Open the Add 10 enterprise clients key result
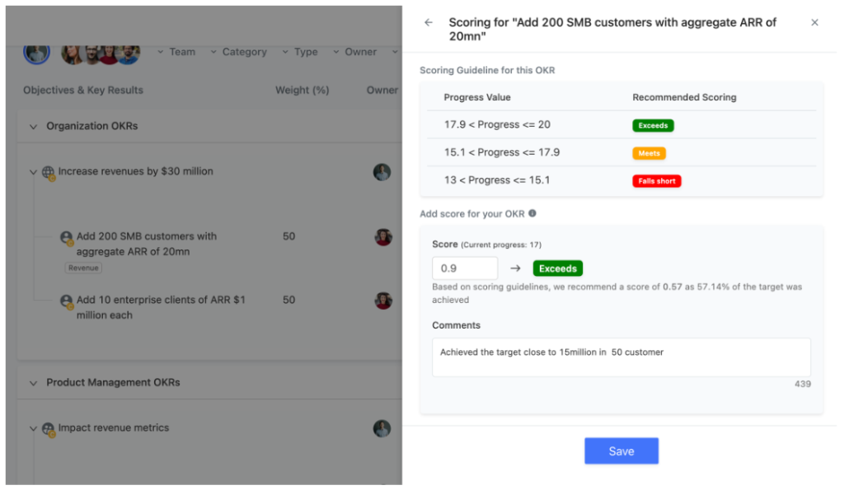The height and width of the screenshot is (504, 844). point(161,307)
